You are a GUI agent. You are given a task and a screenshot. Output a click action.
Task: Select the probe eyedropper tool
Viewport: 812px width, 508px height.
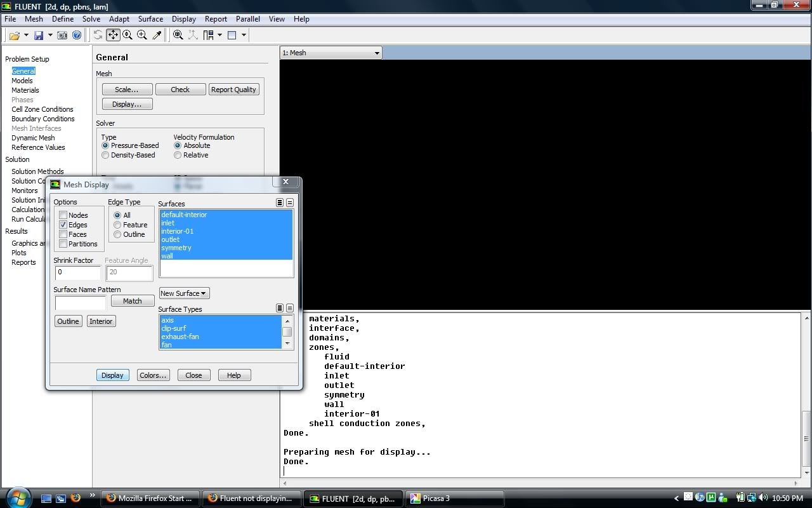[157, 35]
